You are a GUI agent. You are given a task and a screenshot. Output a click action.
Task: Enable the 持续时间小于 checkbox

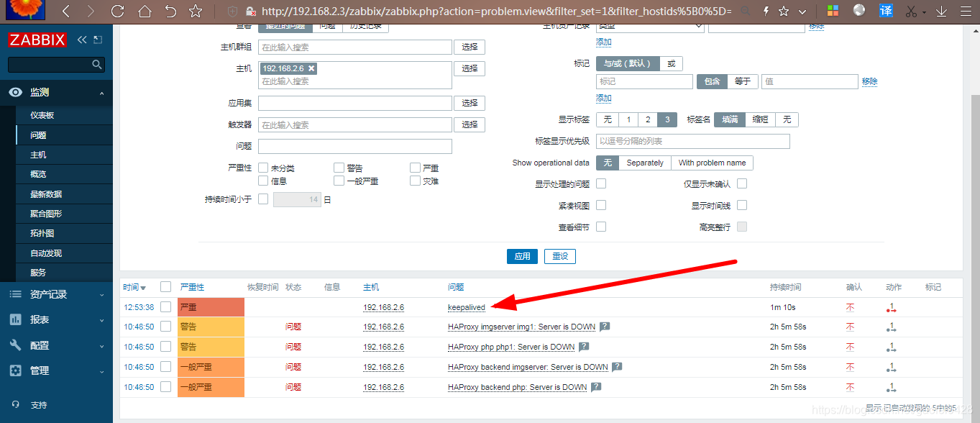[x=263, y=199]
